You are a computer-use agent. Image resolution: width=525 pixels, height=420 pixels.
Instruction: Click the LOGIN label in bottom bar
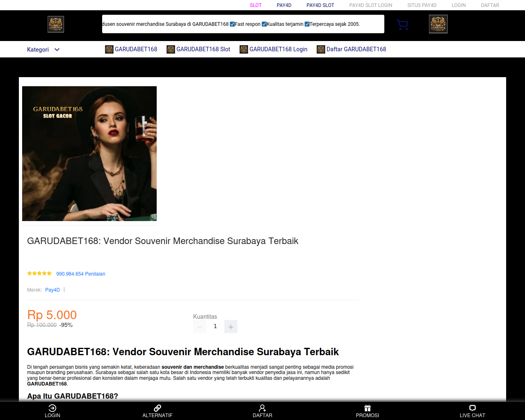52,415
